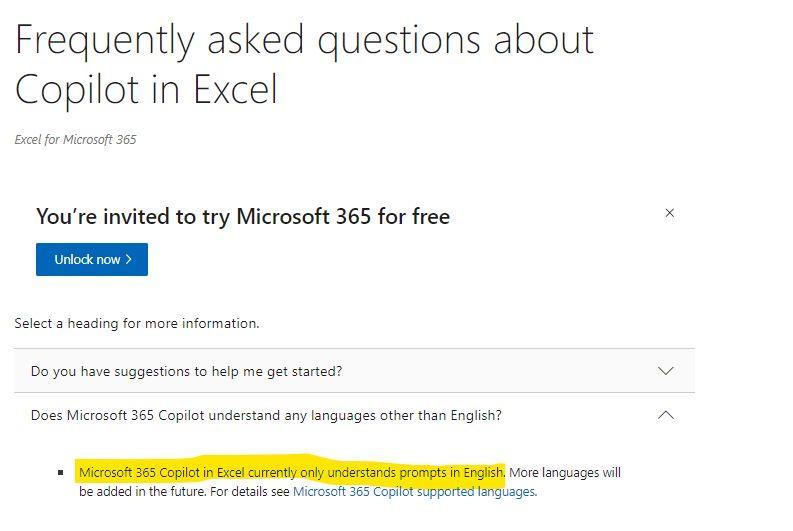
Task: Click the "You're invited to try Microsoft 365" heading
Action: tap(243, 216)
